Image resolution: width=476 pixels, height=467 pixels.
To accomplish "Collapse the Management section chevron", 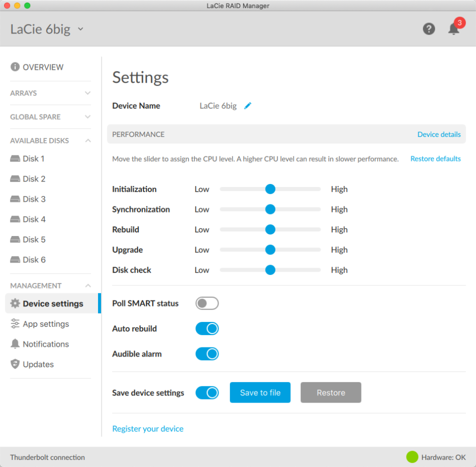I will [x=88, y=286].
